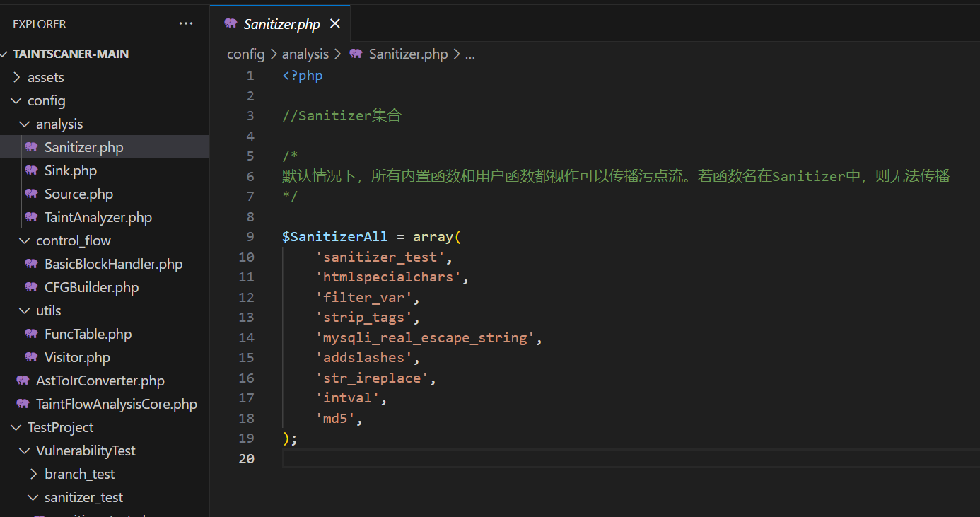Select the Sanitizer.php editor tab

pos(281,24)
